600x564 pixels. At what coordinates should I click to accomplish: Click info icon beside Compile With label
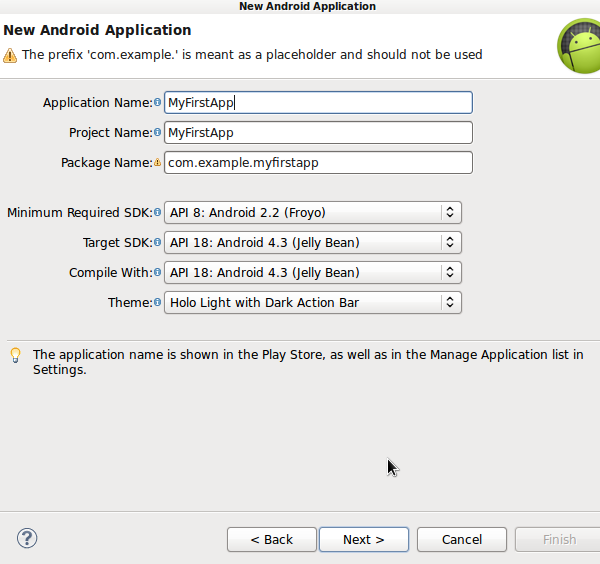point(157,273)
